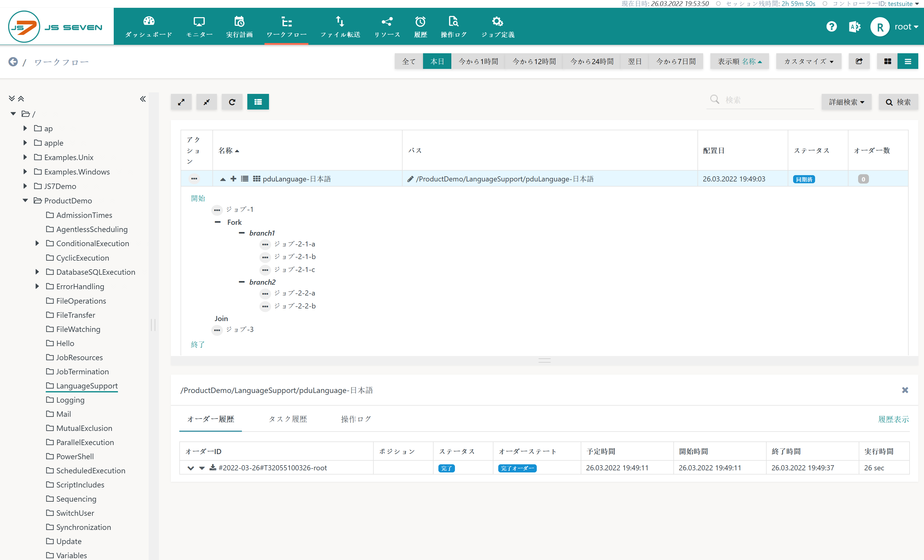This screenshot has height=560, width=924.
Task: Select the 翌日 filter
Action: (635, 61)
